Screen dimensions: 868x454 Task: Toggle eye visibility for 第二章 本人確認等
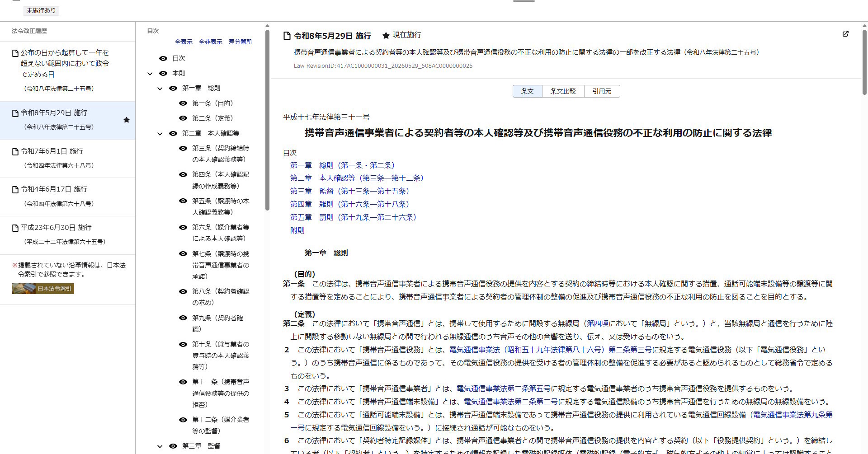tap(173, 133)
